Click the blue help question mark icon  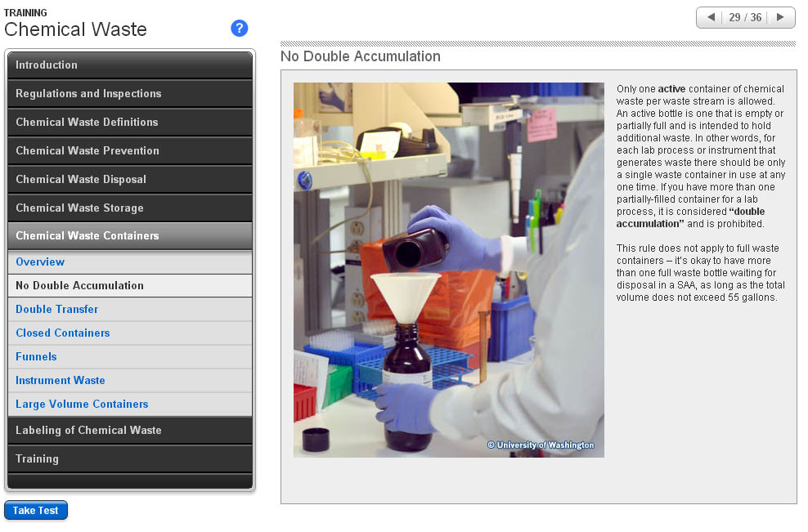click(239, 29)
